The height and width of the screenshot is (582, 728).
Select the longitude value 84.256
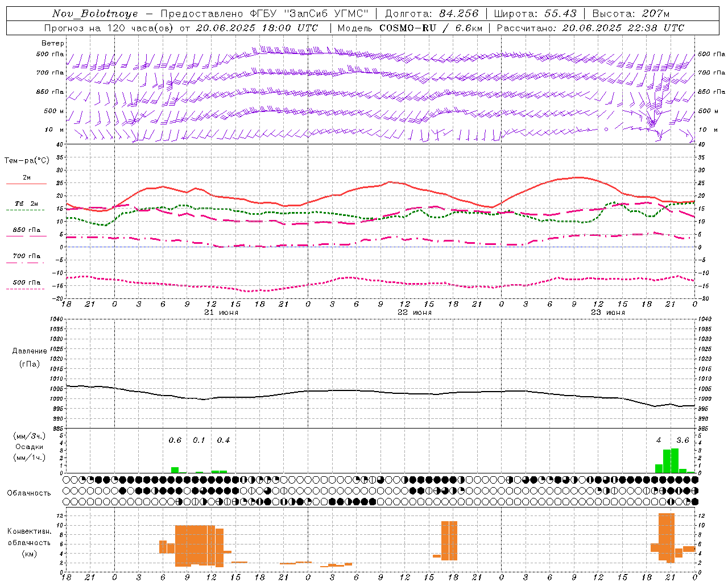pos(459,14)
